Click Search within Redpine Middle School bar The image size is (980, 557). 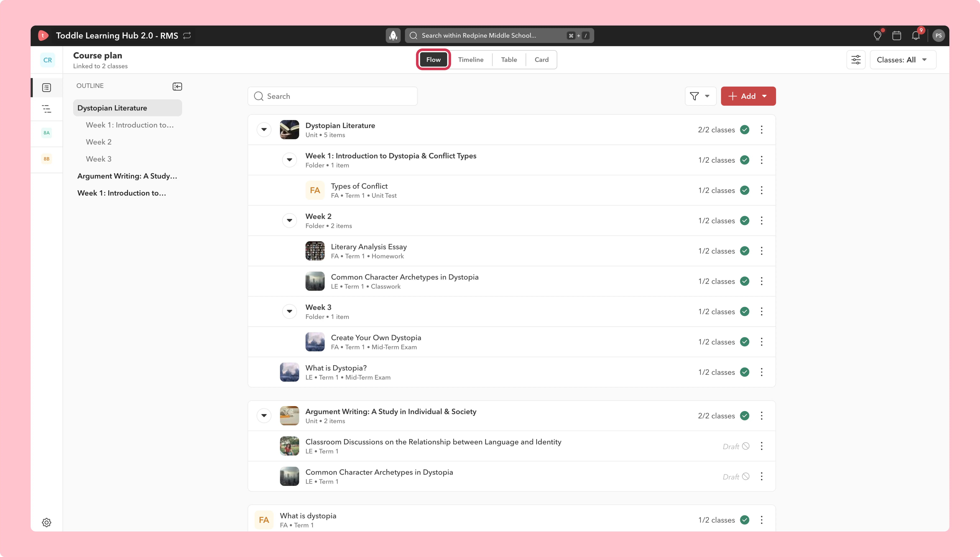(x=499, y=36)
